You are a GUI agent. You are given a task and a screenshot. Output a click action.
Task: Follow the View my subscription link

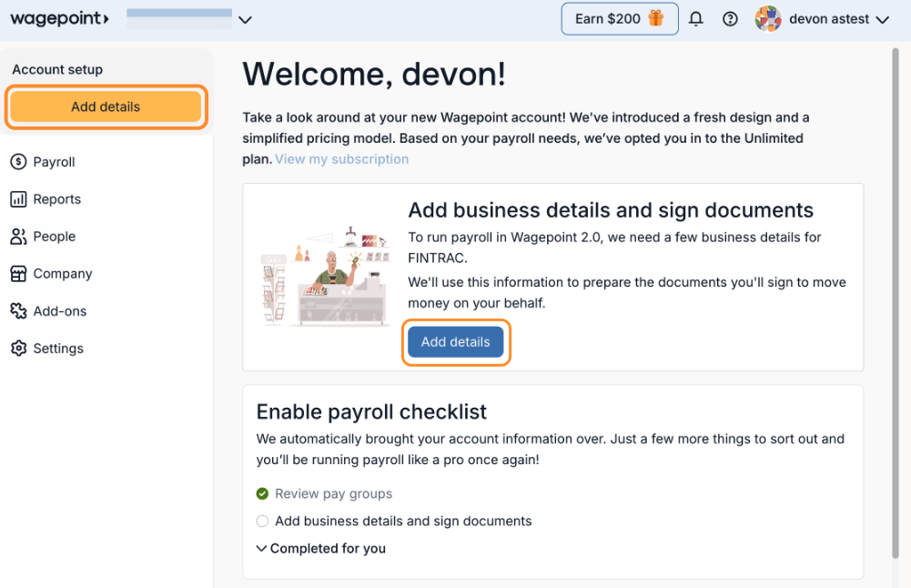click(x=341, y=159)
